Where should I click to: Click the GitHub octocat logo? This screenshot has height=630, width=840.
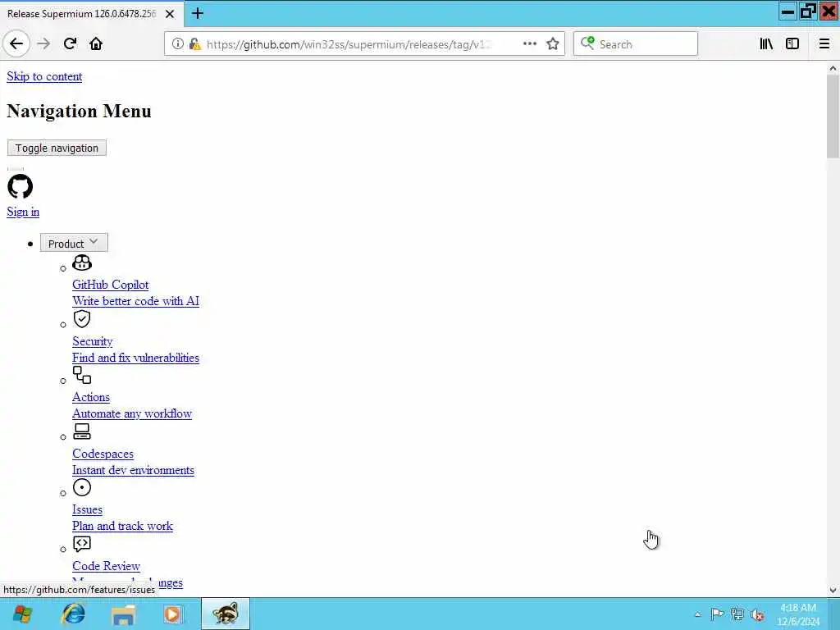(x=20, y=186)
